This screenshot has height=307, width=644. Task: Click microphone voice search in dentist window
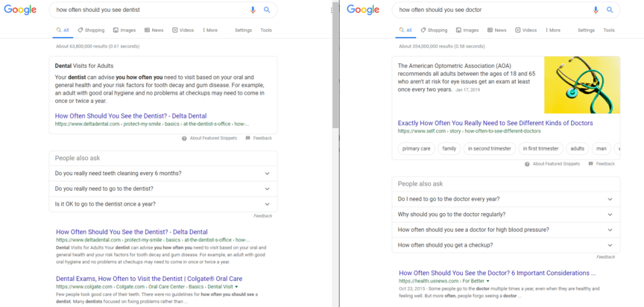(253, 10)
